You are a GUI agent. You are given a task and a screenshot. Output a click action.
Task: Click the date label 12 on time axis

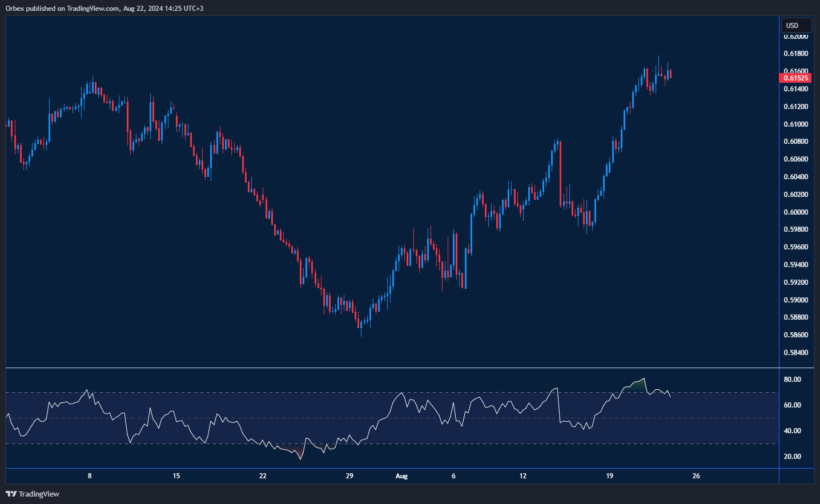click(523, 476)
